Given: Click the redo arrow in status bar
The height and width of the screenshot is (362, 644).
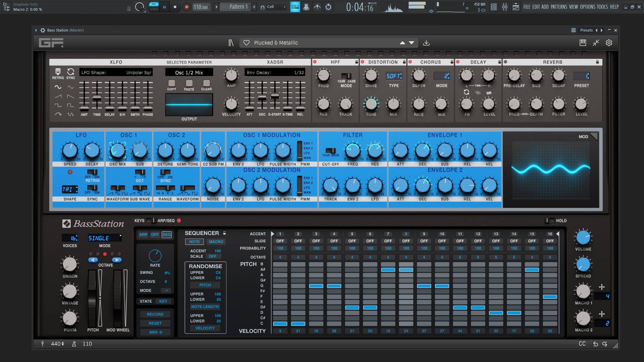Looking at the screenshot, I should [604, 344].
